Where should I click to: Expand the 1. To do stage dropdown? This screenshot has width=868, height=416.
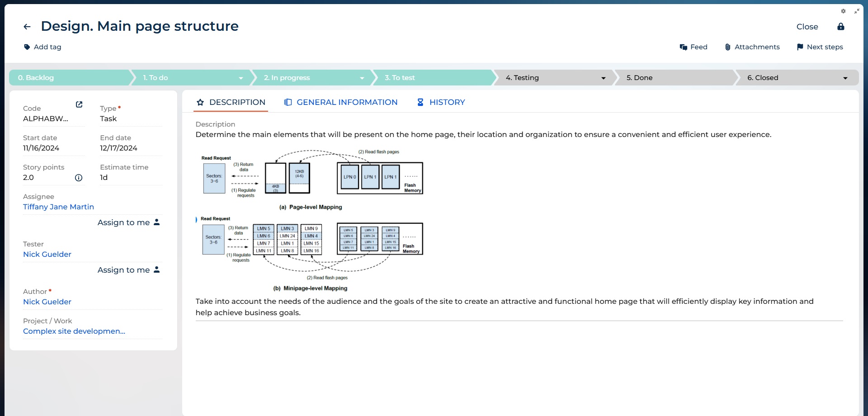pos(241,78)
